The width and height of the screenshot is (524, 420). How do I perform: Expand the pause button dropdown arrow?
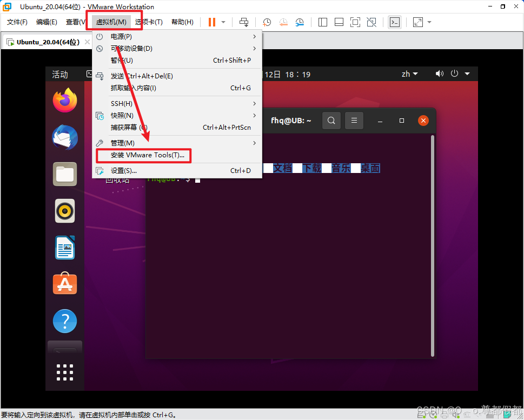pyautogui.click(x=223, y=22)
